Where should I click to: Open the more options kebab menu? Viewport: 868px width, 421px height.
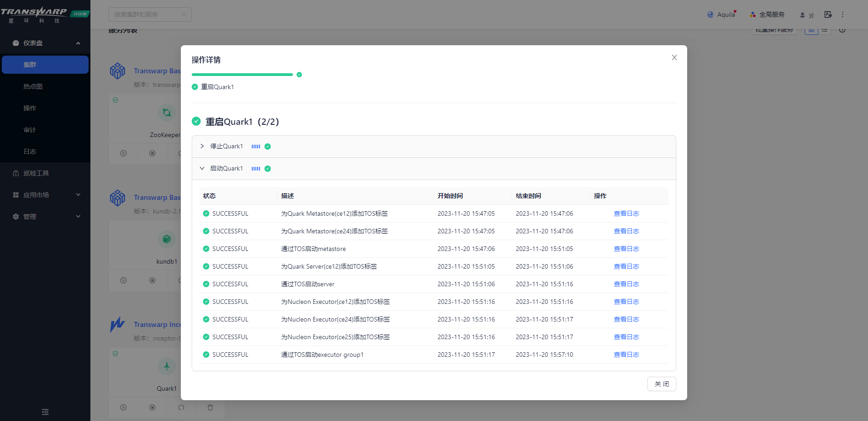tap(843, 14)
